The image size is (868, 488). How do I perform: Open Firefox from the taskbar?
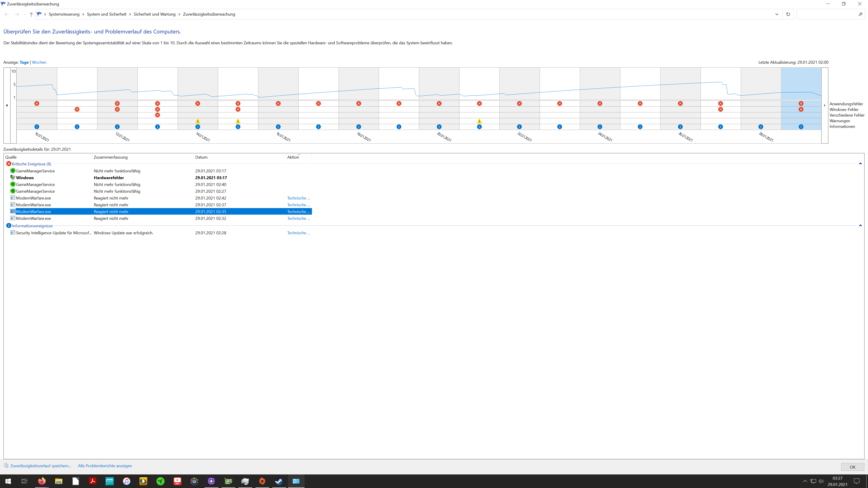(41, 481)
